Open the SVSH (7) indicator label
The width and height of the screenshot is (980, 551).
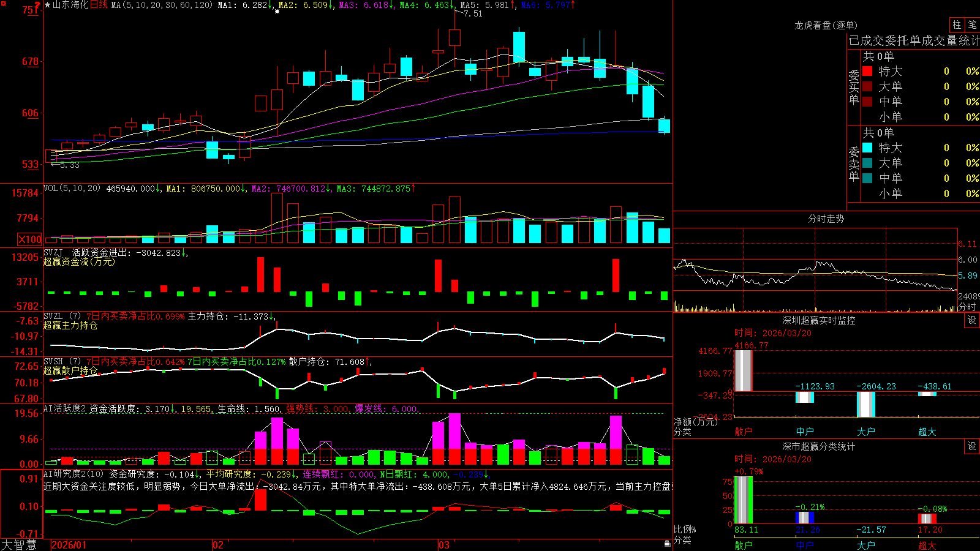tap(62, 362)
